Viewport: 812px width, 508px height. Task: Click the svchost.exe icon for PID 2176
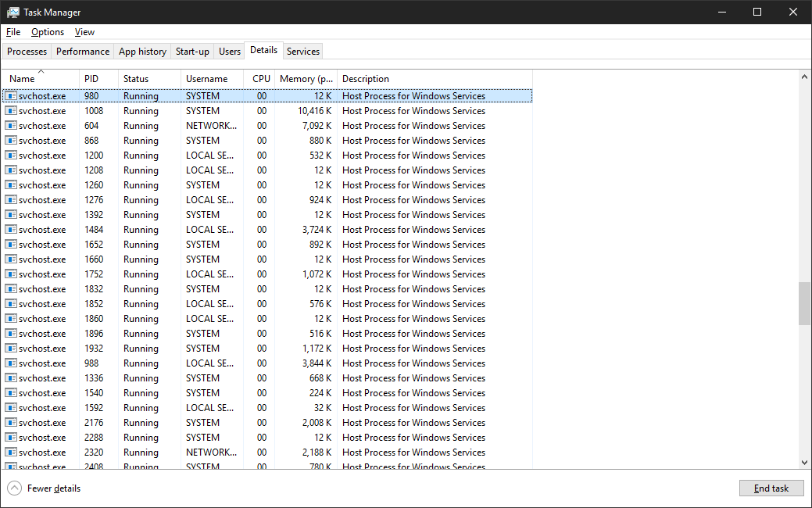coord(11,423)
